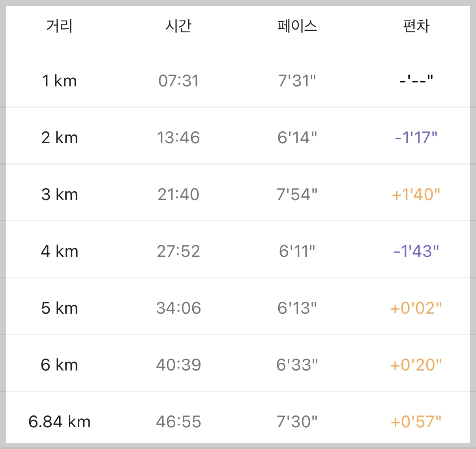Click the 거리 column header
The image size is (476, 449).
(x=60, y=26)
